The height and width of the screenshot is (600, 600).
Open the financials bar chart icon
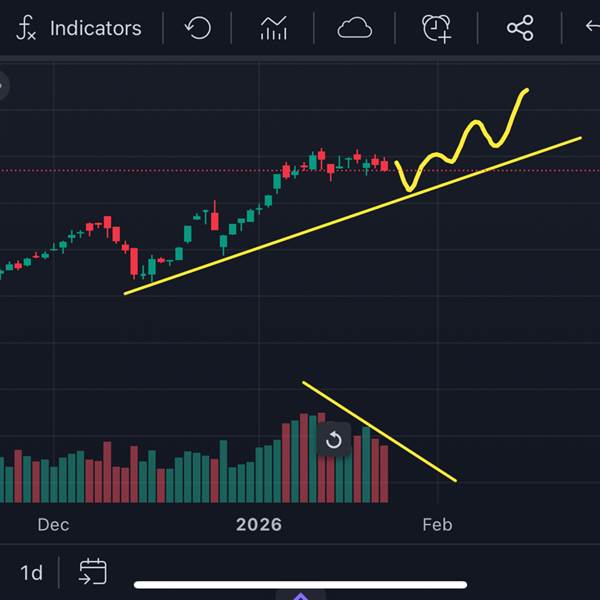pyautogui.click(x=273, y=28)
